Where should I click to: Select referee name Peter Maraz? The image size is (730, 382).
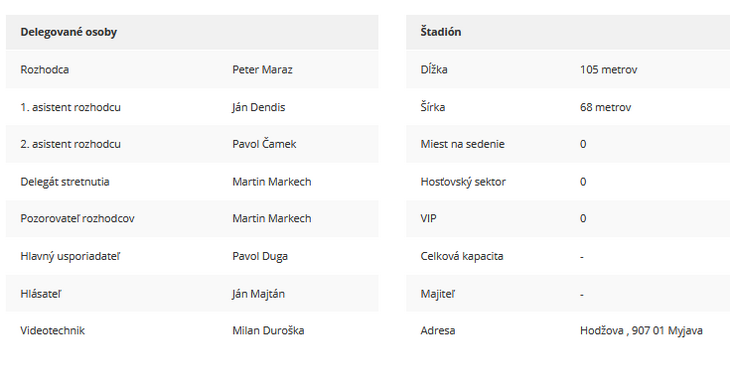pyautogui.click(x=262, y=69)
